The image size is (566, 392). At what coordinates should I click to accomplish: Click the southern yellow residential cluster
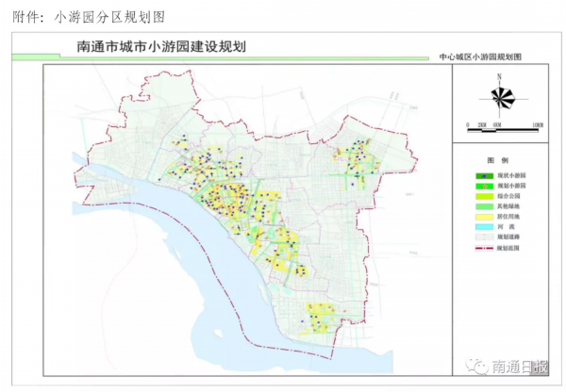coord(321,318)
